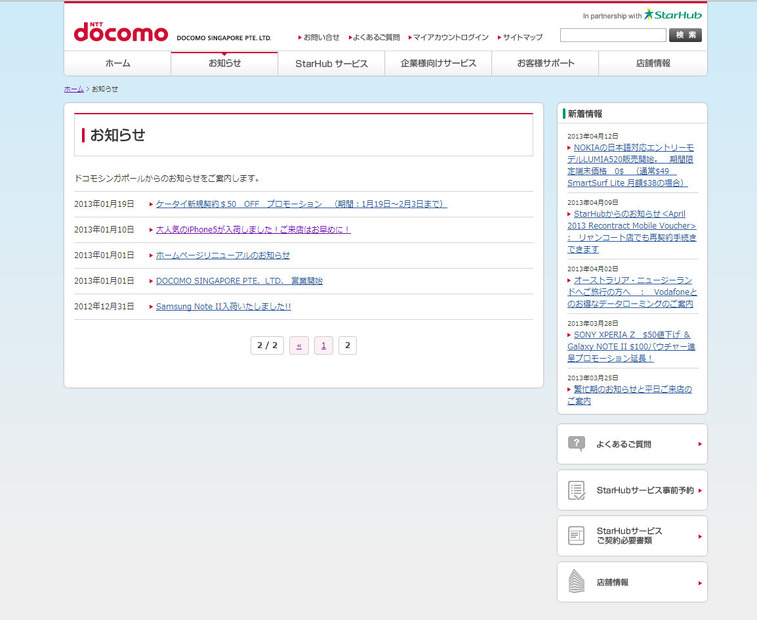Open マイアカウントログイン header link
The height and width of the screenshot is (620, 757).
tap(449, 37)
